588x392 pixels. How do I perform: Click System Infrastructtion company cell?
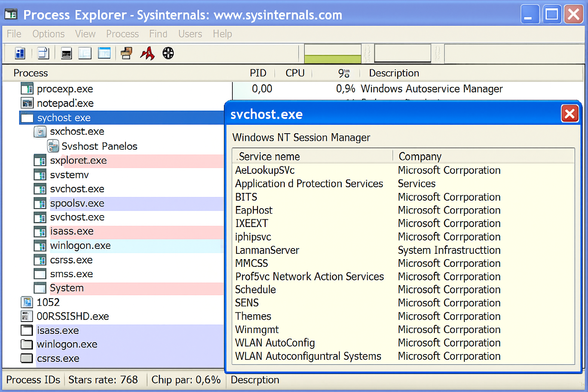tap(449, 250)
